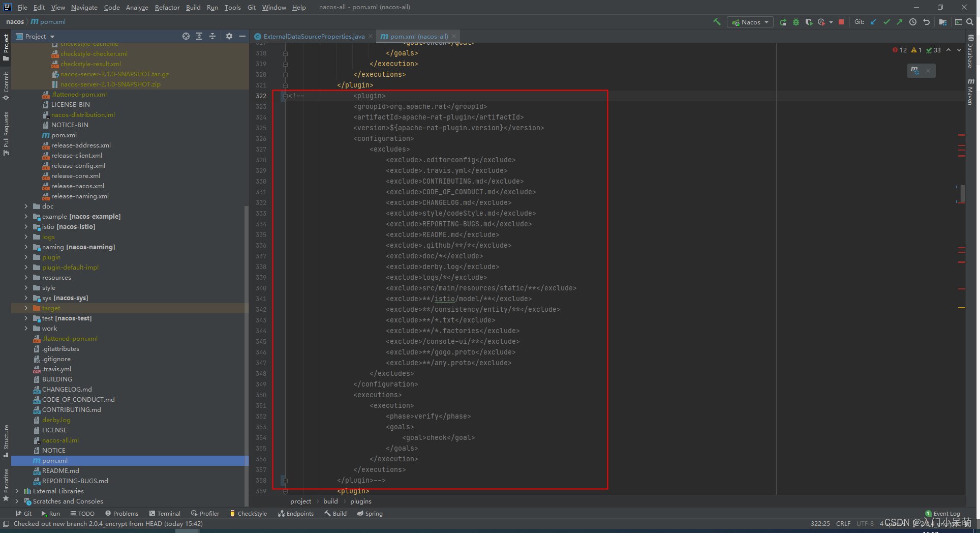Open the profiler options dropdown arrow
Image resolution: width=980 pixels, height=533 pixels.
pyautogui.click(x=831, y=22)
